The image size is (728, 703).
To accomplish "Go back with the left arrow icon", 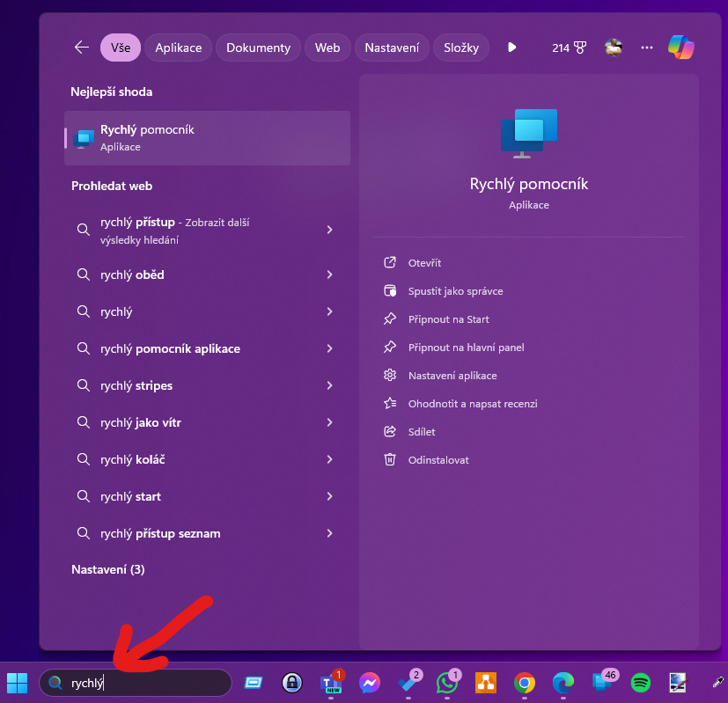I will click(x=82, y=48).
